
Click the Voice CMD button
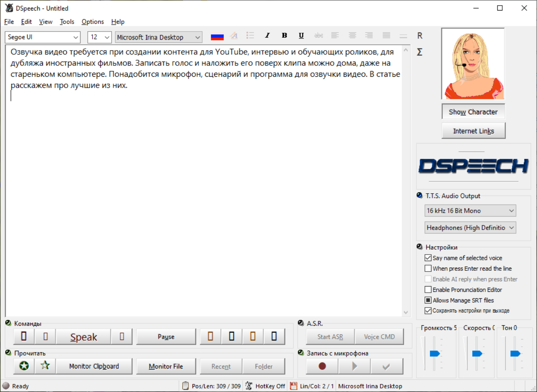coord(379,337)
